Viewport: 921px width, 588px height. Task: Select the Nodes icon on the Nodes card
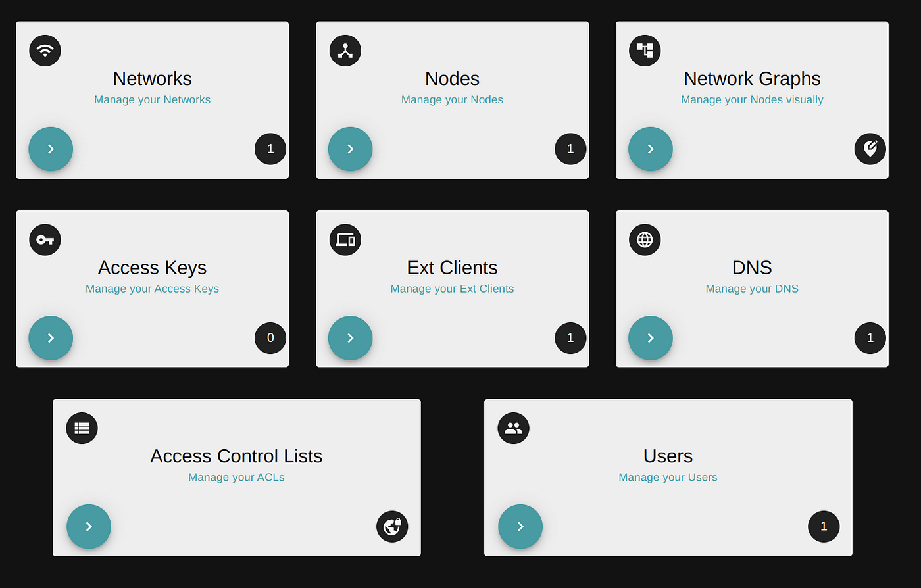point(345,51)
